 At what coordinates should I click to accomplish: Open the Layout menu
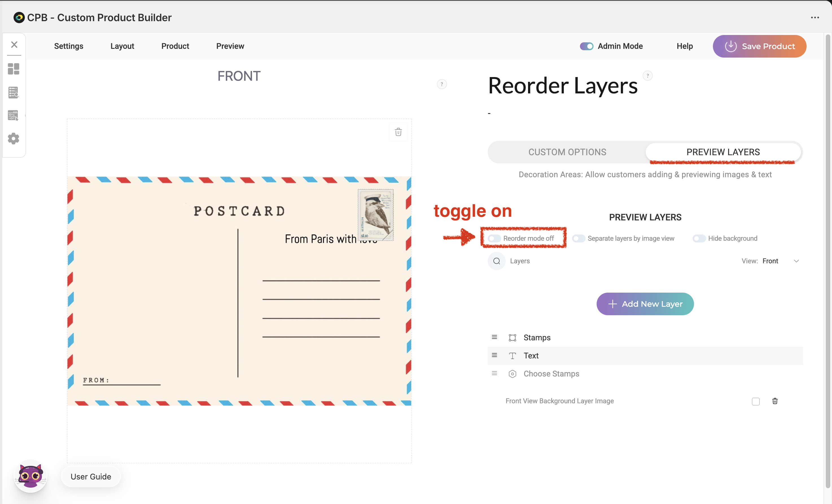click(x=122, y=46)
